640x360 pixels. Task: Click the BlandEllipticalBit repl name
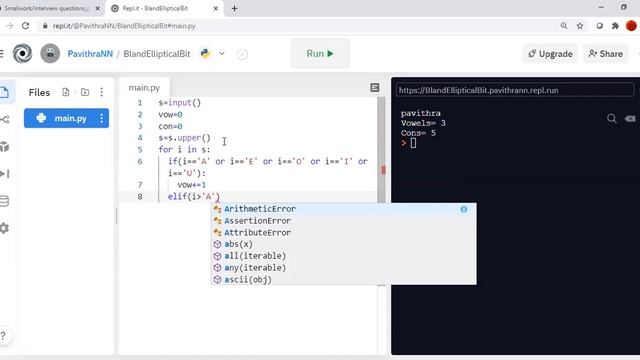pos(157,54)
